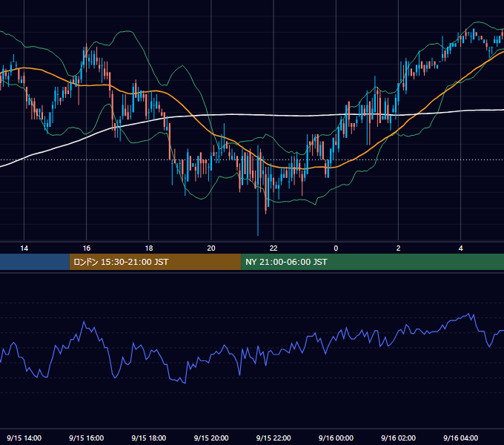
Task: Click the 22 hour axis label
Action: [273, 248]
